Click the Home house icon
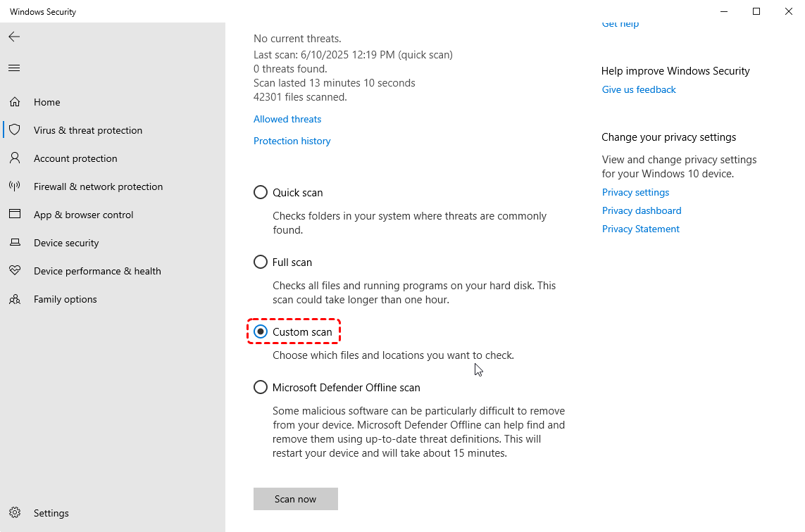 tap(15, 102)
